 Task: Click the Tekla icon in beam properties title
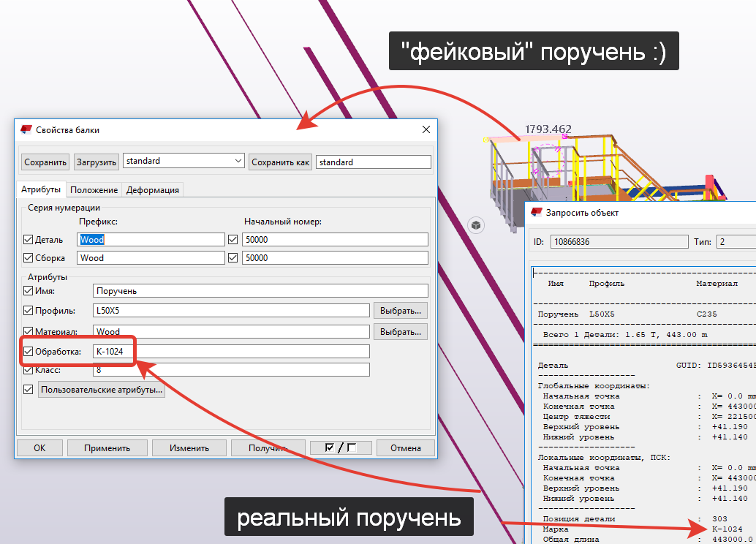pyautogui.click(x=26, y=129)
